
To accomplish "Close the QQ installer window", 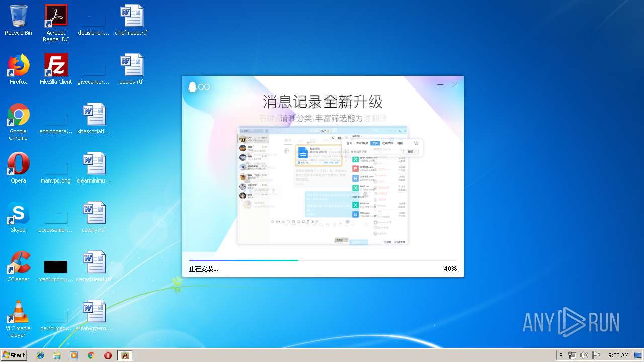I will [x=455, y=85].
